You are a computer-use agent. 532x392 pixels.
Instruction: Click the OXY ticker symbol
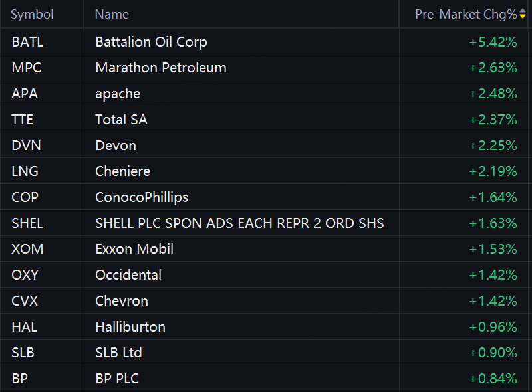25,275
